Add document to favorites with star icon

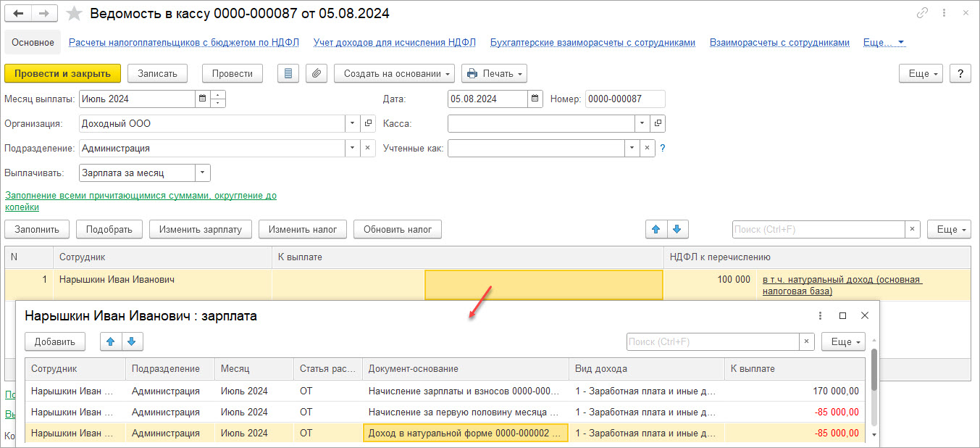[x=74, y=14]
